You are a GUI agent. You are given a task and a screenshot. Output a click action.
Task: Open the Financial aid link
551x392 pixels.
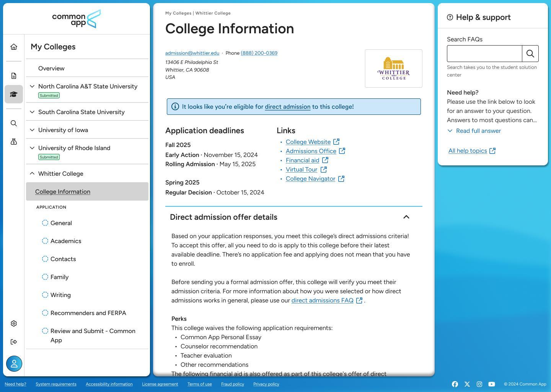tap(302, 160)
